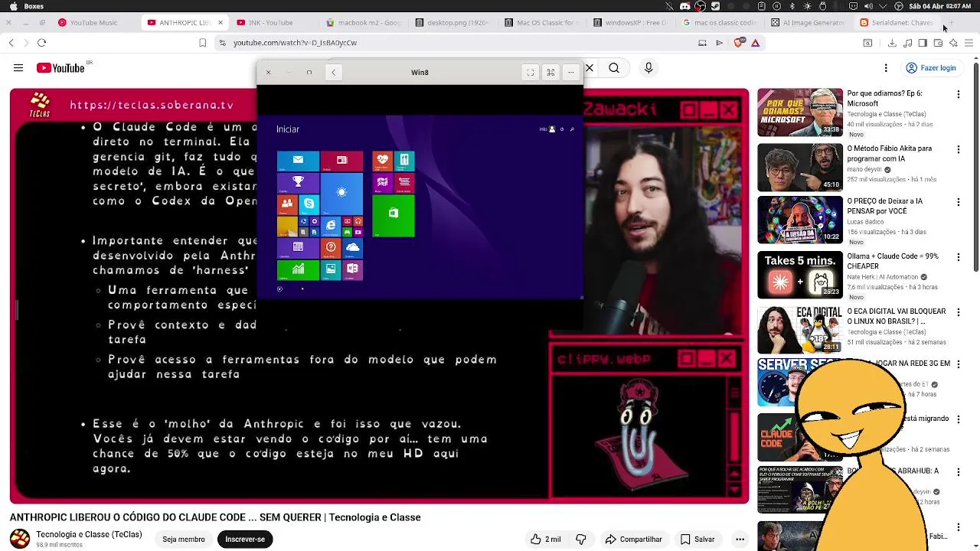Open more actions ellipsis below video
980x551 pixels.
pyautogui.click(x=740, y=540)
